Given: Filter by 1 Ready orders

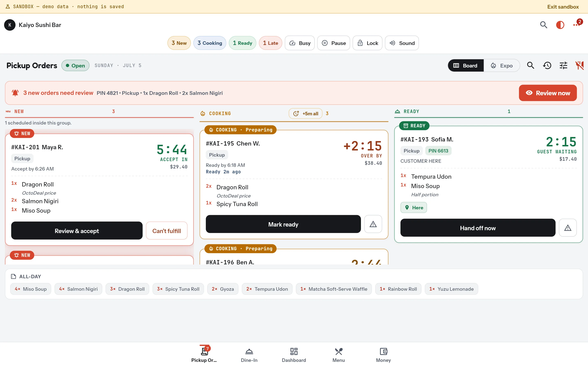Looking at the screenshot, I should 243,43.
